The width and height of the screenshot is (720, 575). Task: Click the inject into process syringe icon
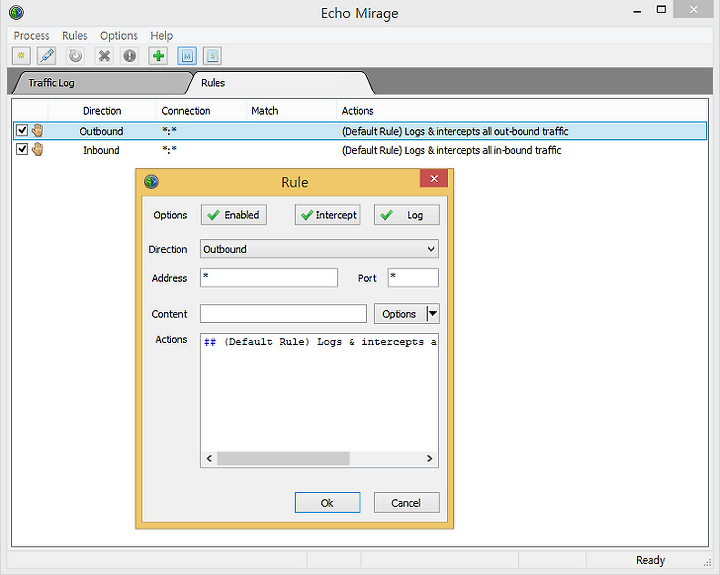pyautogui.click(x=47, y=56)
